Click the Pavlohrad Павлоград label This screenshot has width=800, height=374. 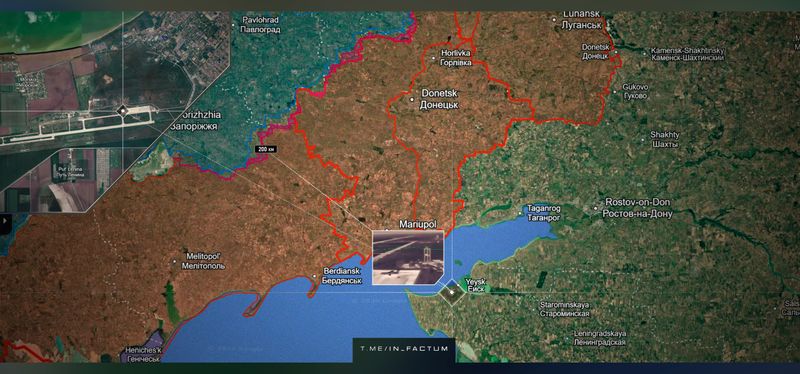pos(260,24)
